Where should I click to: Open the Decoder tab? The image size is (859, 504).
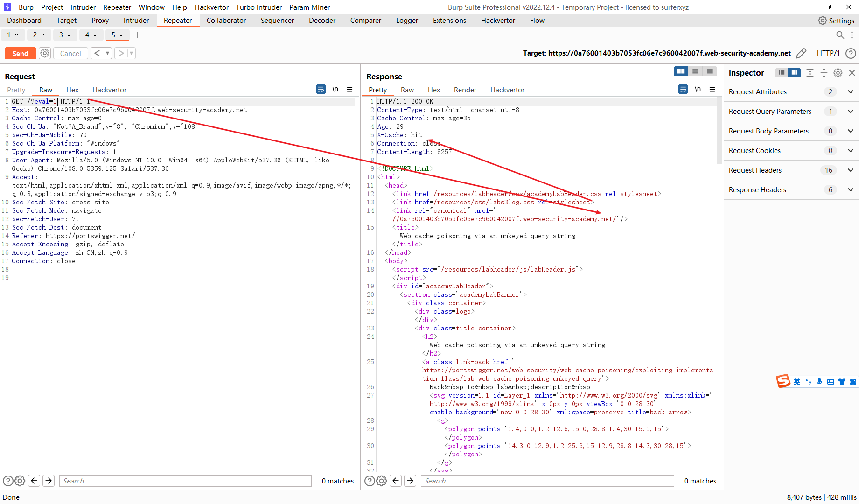pyautogui.click(x=322, y=21)
